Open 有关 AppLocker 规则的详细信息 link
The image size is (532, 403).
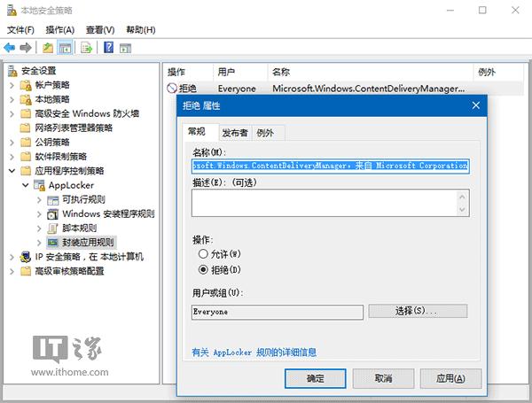coord(254,352)
